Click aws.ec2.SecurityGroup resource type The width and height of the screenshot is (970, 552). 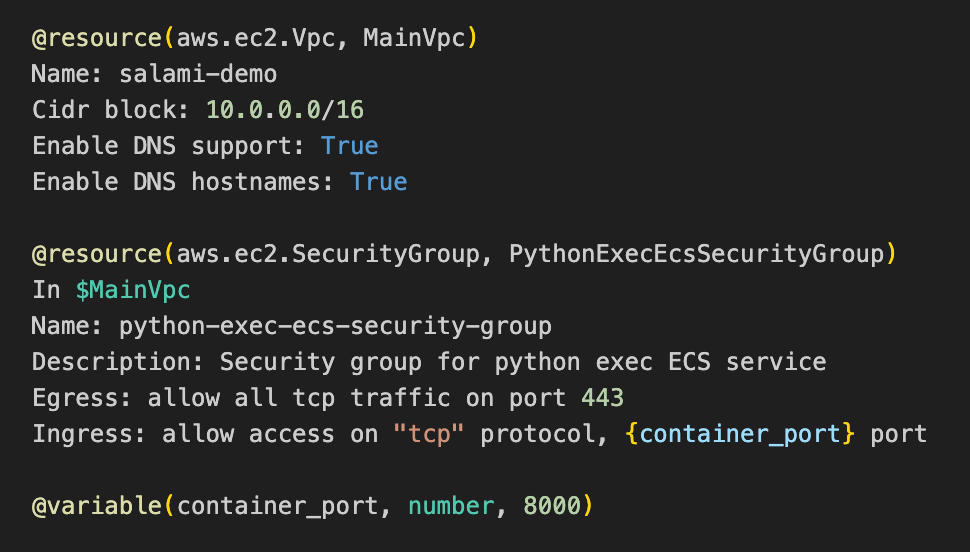pyautogui.click(x=328, y=254)
